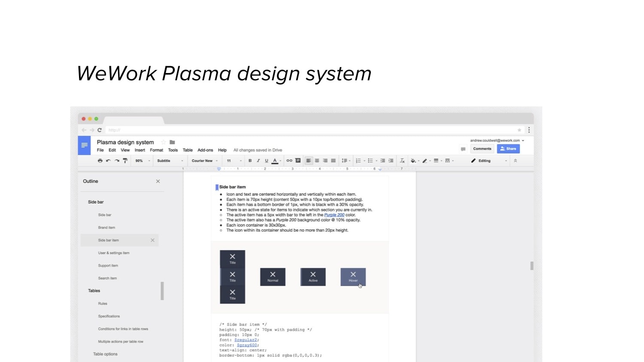Follow the Purple 200 link

[x=334, y=215]
